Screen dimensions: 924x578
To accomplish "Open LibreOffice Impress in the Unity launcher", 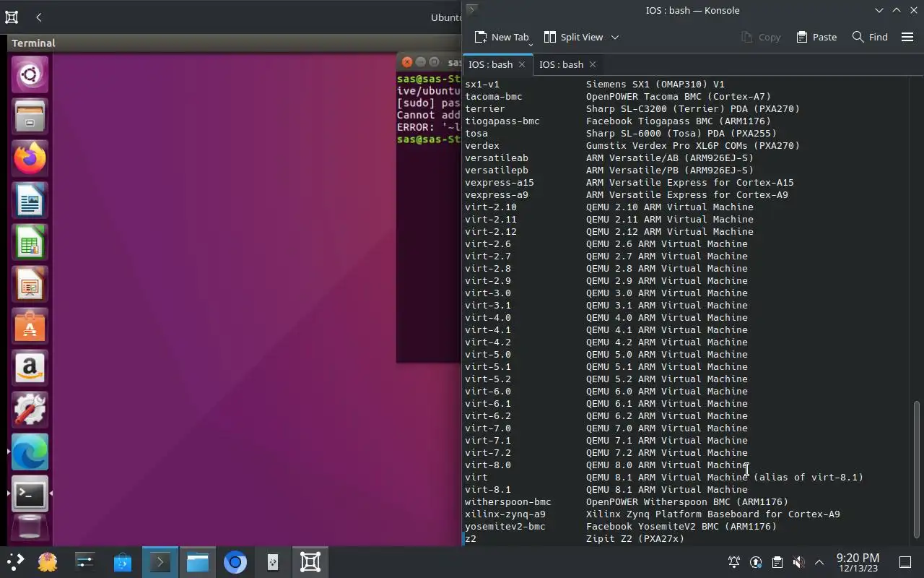I will click(x=30, y=284).
